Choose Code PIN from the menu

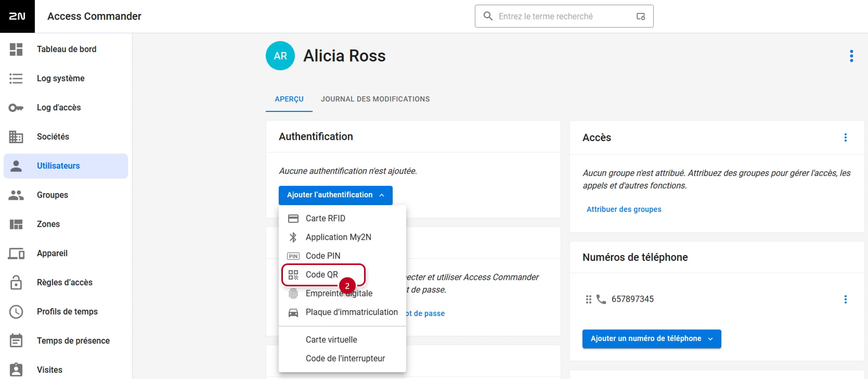pyautogui.click(x=342, y=256)
